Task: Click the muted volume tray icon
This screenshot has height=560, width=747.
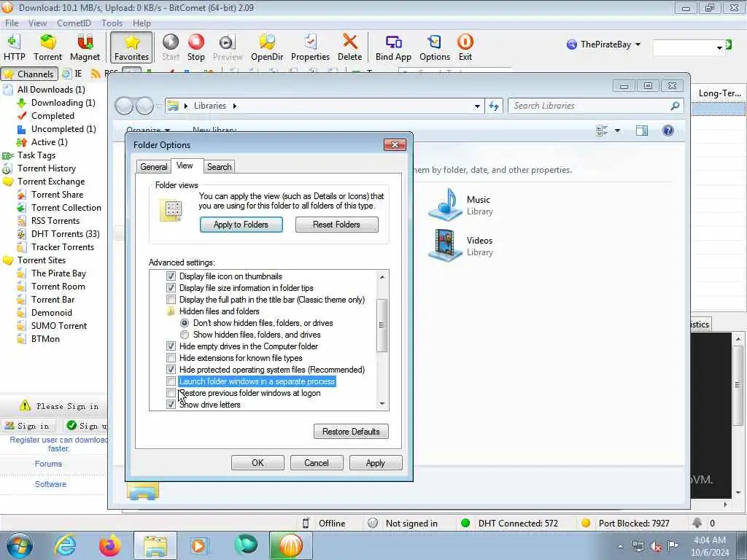Action: pos(656,547)
